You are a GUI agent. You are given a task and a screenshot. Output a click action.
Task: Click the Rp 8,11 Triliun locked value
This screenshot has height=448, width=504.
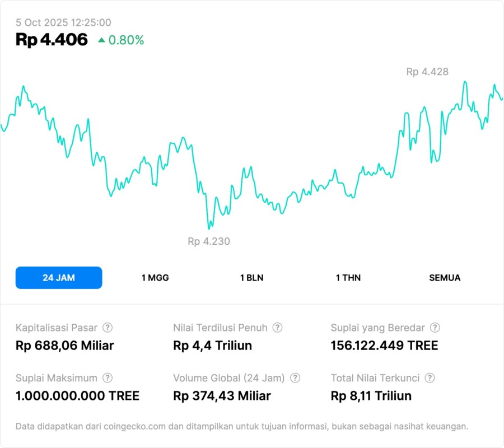371,396
